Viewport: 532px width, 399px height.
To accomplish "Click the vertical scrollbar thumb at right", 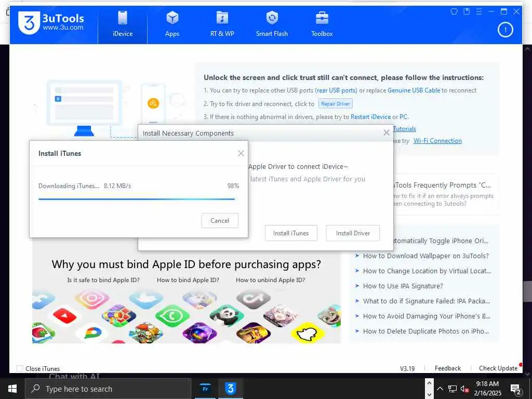I will [527, 291].
